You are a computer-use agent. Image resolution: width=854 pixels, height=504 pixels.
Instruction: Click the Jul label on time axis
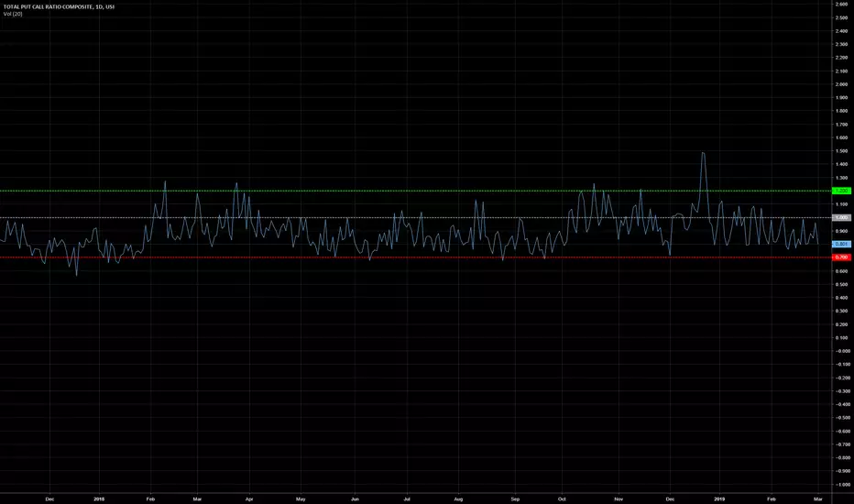click(407, 499)
